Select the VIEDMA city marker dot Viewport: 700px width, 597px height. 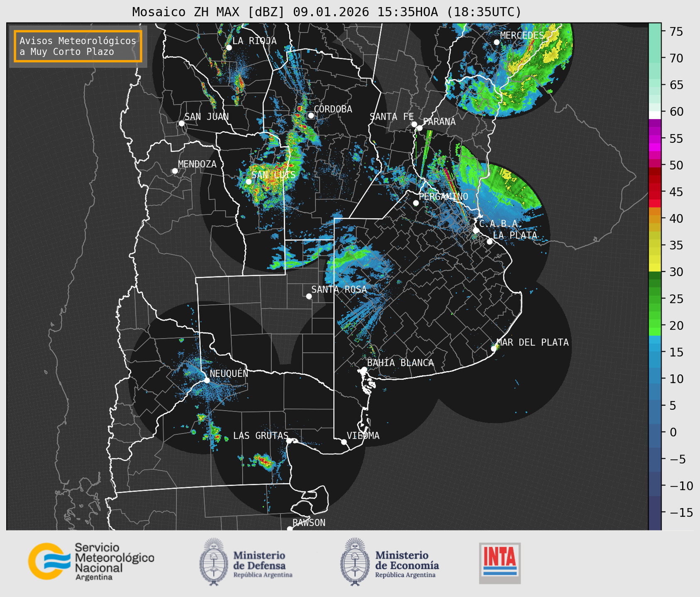344,442
